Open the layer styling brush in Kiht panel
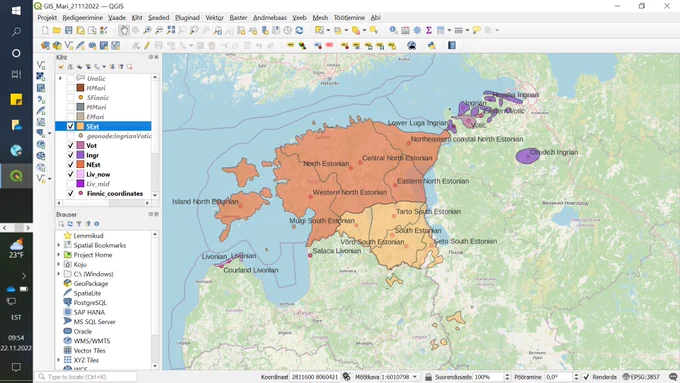Viewport: 680px width, 383px height. [x=61, y=67]
